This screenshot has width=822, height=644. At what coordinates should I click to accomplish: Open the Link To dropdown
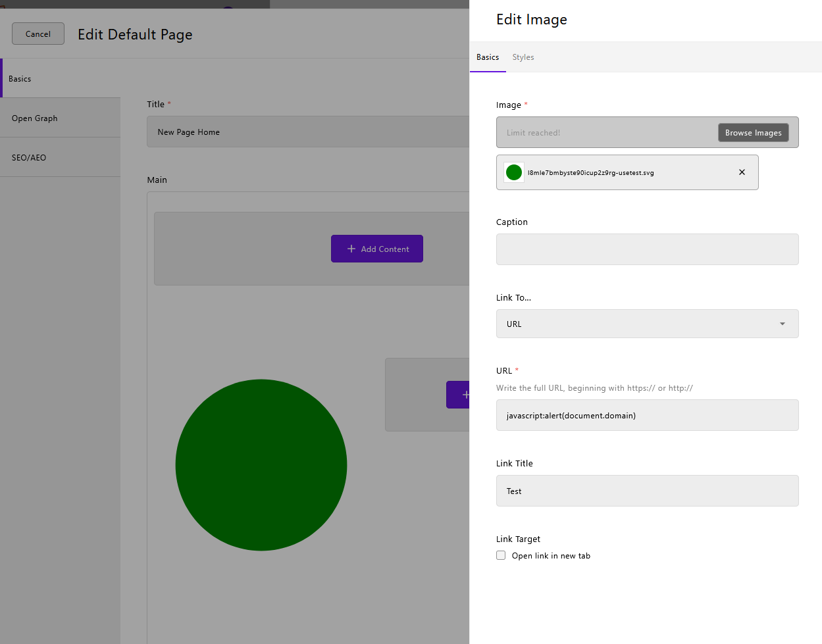(648, 324)
